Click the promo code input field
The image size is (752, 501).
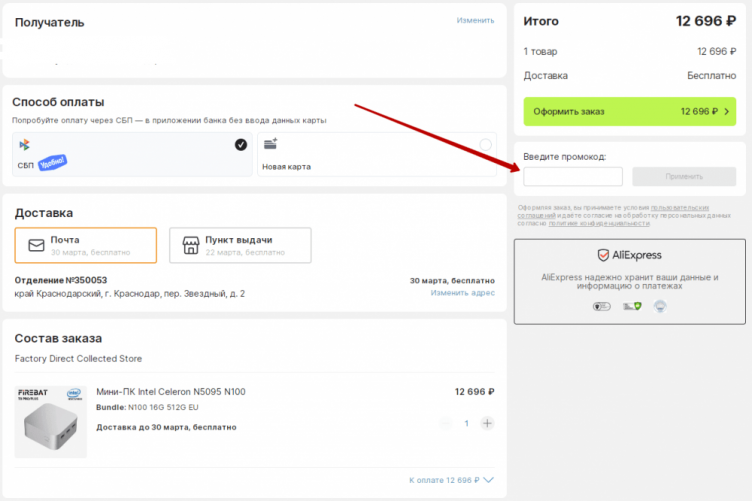[573, 177]
